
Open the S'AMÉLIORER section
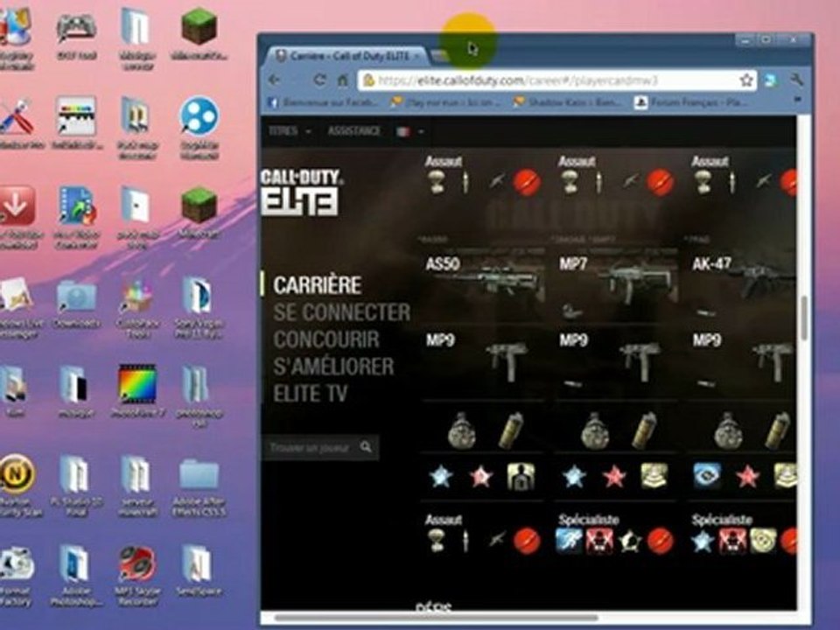click(333, 367)
